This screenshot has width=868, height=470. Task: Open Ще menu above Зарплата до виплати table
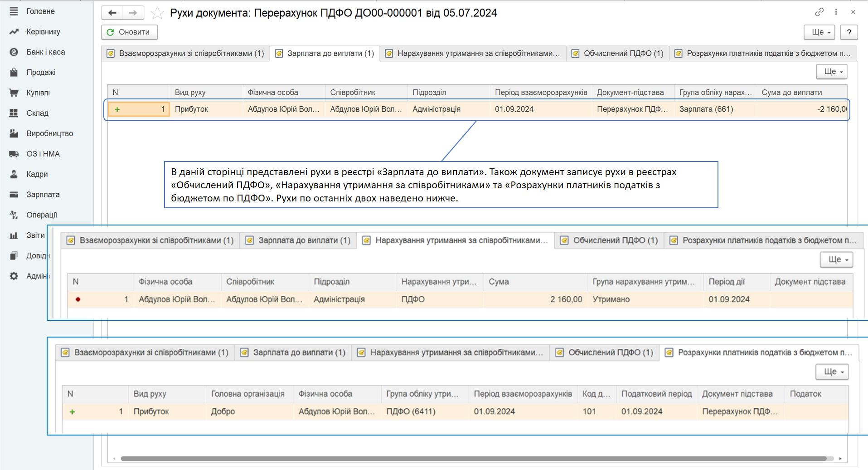pos(832,72)
